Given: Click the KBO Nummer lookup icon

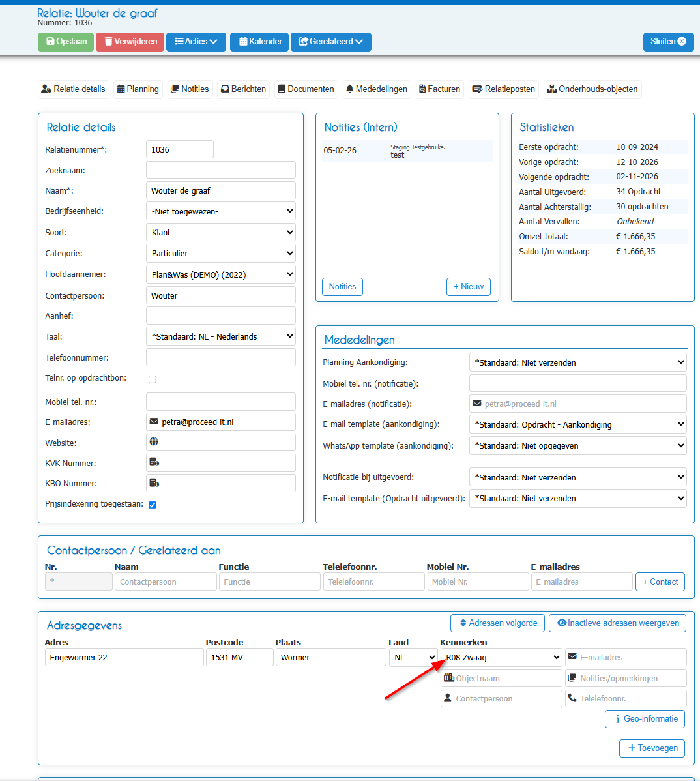Looking at the screenshot, I should coord(154,482).
